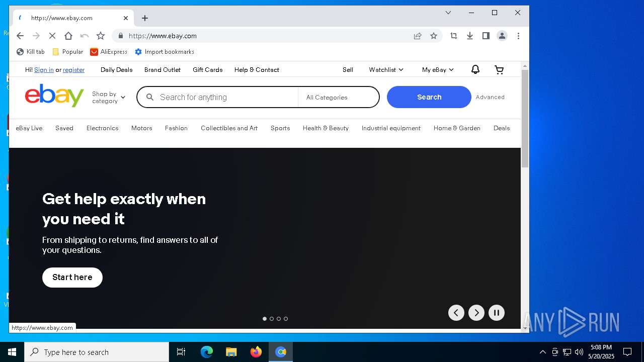Stop loading the eBay page

point(52,36)
